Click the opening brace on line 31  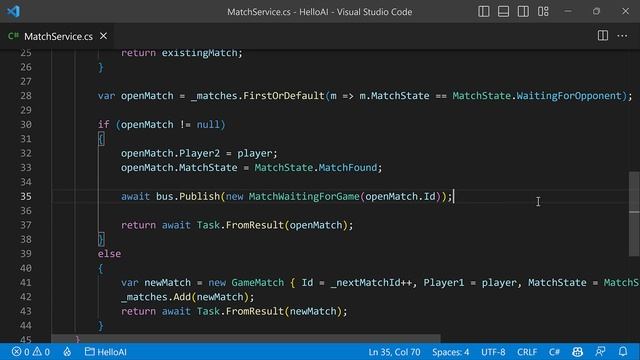[x=101, y=139]
